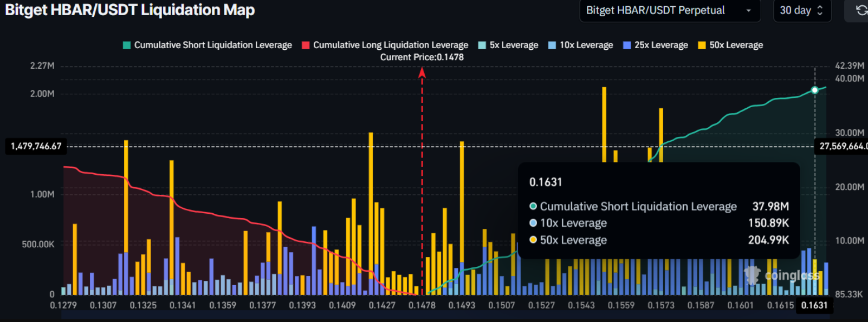This screenshot has width=868, height=322.
Task: Toggle Cumulative Long Liquidation Leverage legend
Action: tap(385, 45)
